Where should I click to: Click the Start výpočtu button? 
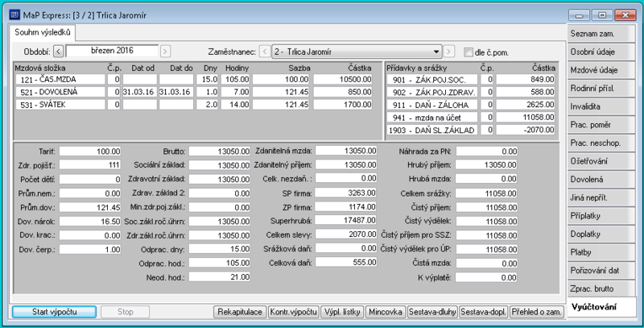pos(54,312)
